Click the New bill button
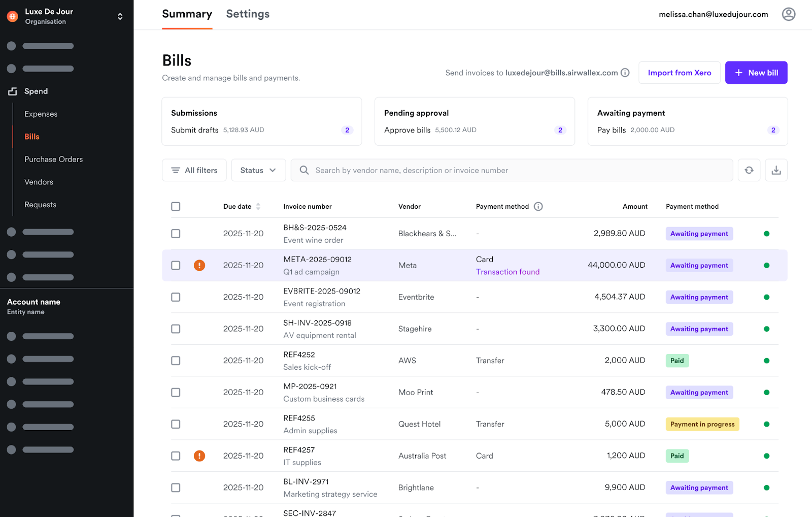Screen dimensions: 812x517 (x=756, y=73)
